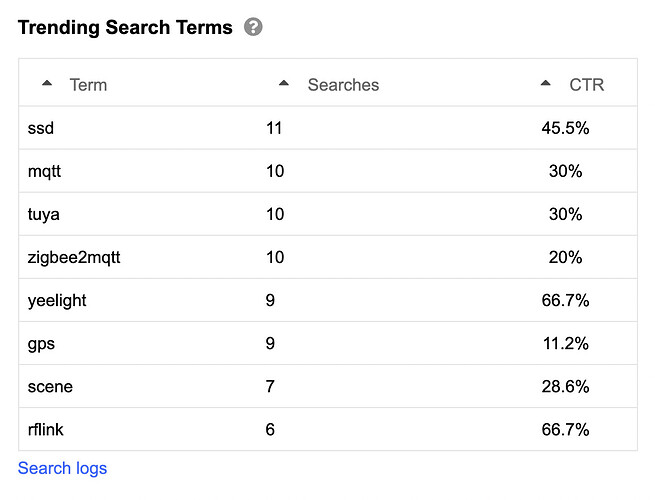Screen dimensions: 655x500
Task: Open the help question mark icon
Action: pyautogui.click(x=253, y=27)
